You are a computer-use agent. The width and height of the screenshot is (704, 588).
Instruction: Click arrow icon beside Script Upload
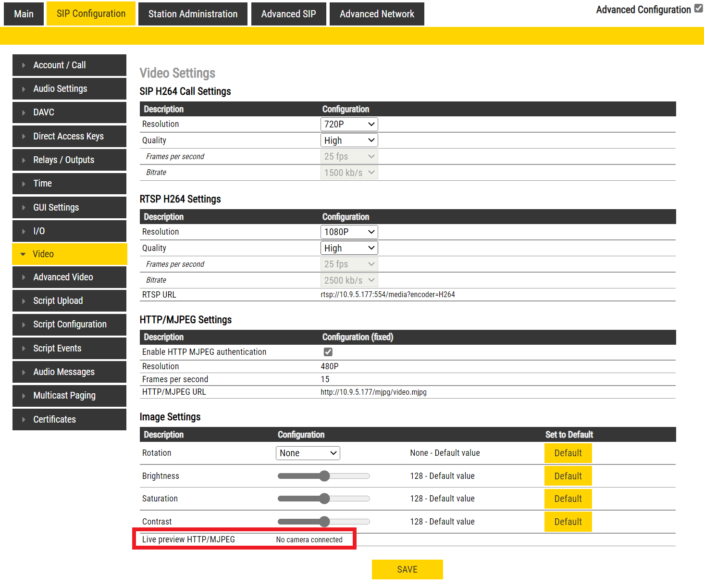(x=24, y=301)
